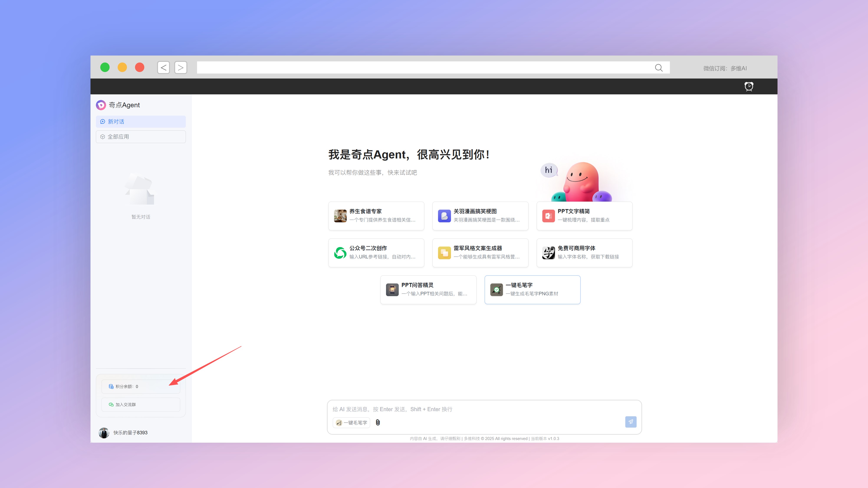Image resolution: width=868 pixels, height=488 pixels.
Task: Click the 快乐的量子8393 user avatar
Action: coord(104,432)
